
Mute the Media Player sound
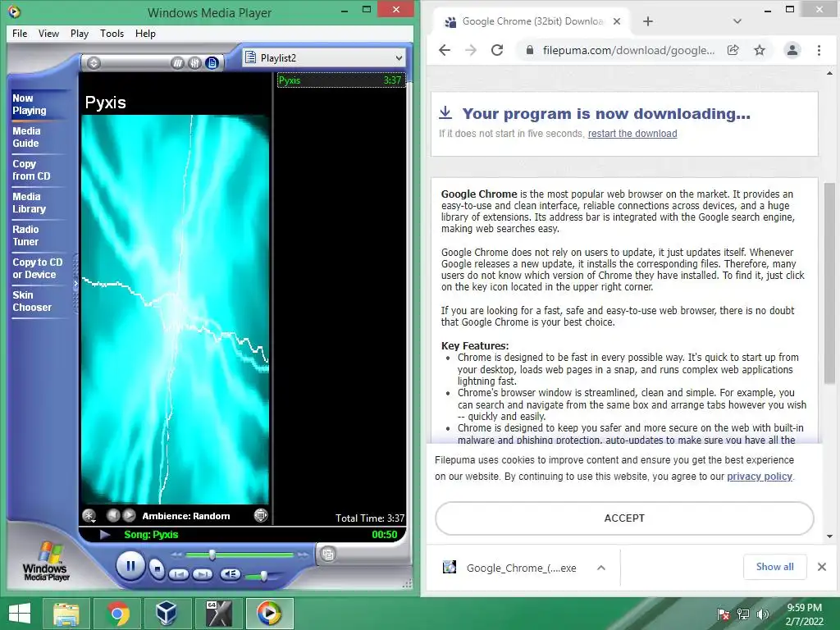pyautogui.click(x=231, y=574)
